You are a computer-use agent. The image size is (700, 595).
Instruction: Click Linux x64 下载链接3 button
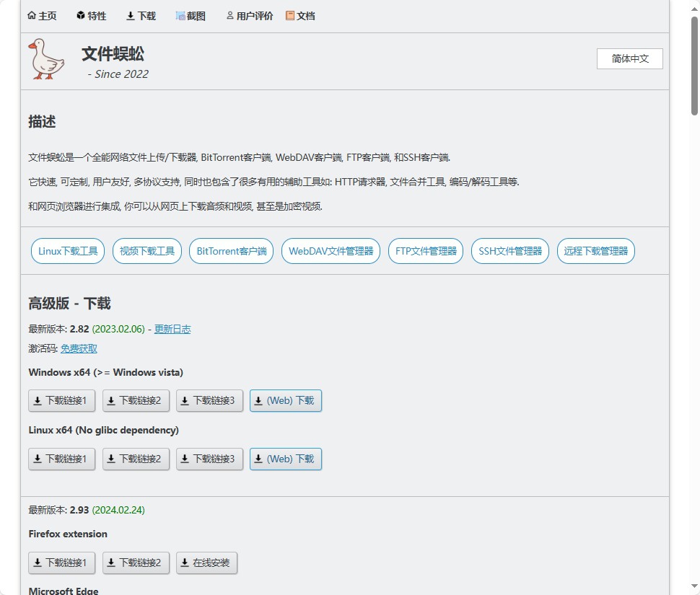coord(209,459)
